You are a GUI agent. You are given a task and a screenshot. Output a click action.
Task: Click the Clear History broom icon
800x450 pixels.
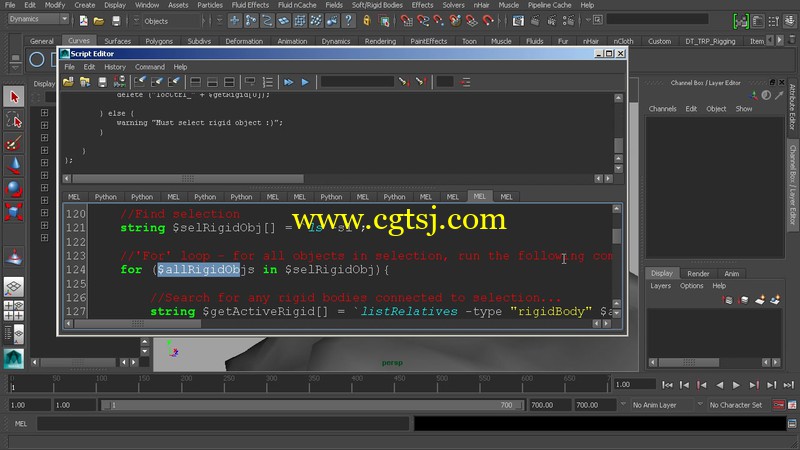[x=140, y=82]
